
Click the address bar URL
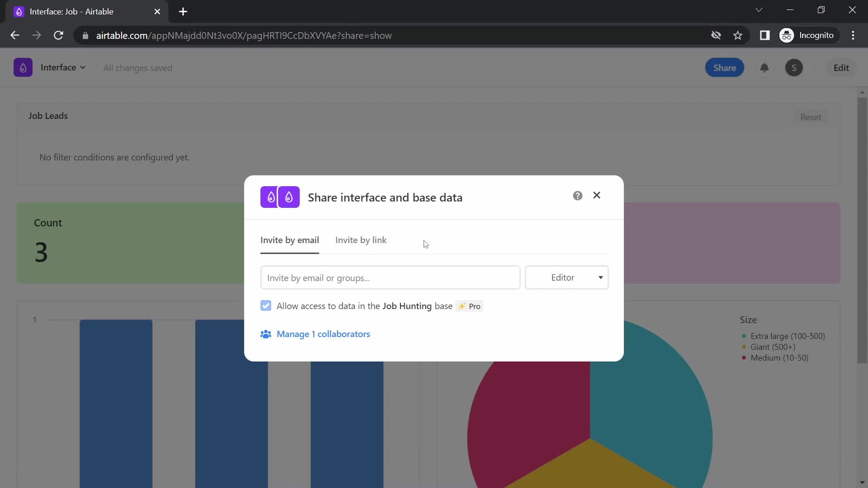pyautogui.click(x=244, y=36)
